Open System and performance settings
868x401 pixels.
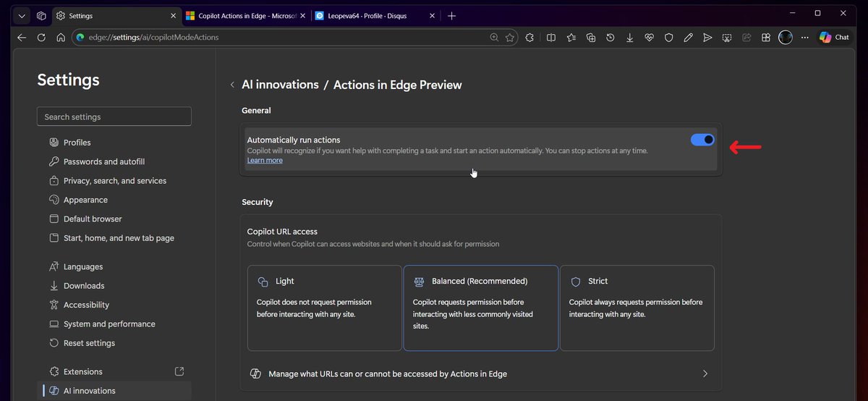114,324
